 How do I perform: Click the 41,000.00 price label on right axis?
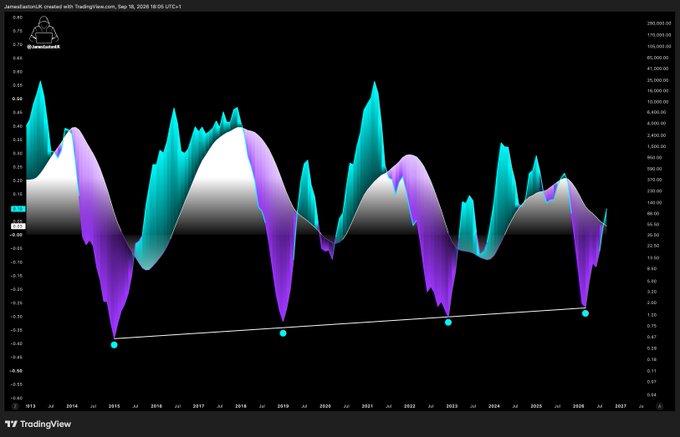click(658, 69)
